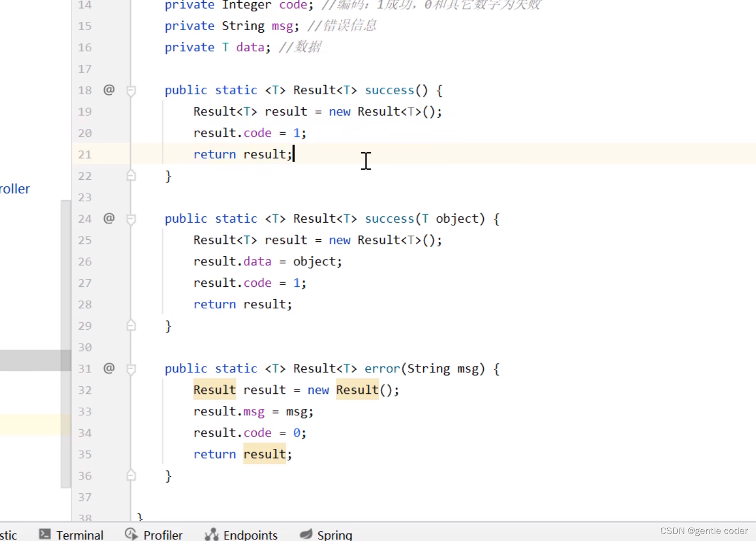This screenshot has width=756, height=541.
Task: Click the Spring leaf icon in the bottom bar
Action: point(306,534)
